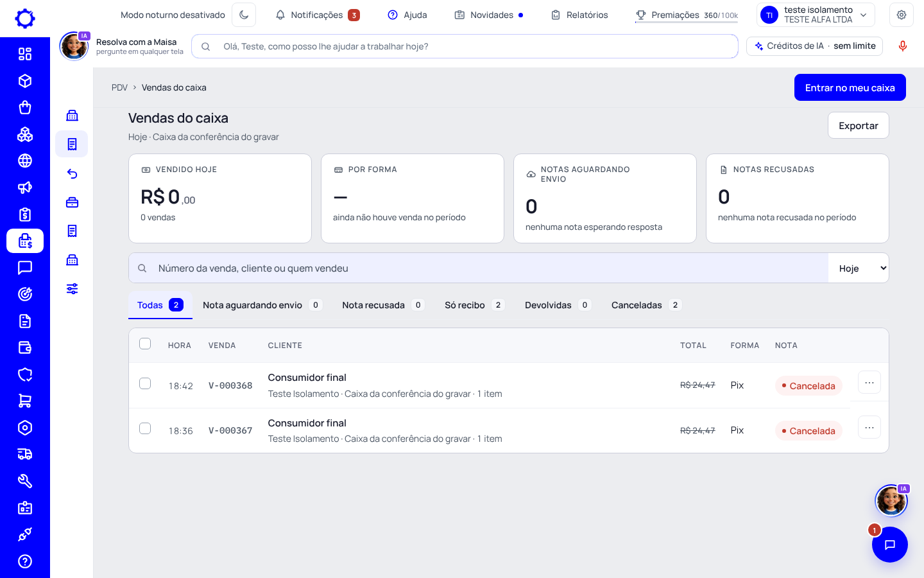Open the sliders settings icon in the secondary sidebar
This screenshot has width=924, height=578.
tap(72, 288)
